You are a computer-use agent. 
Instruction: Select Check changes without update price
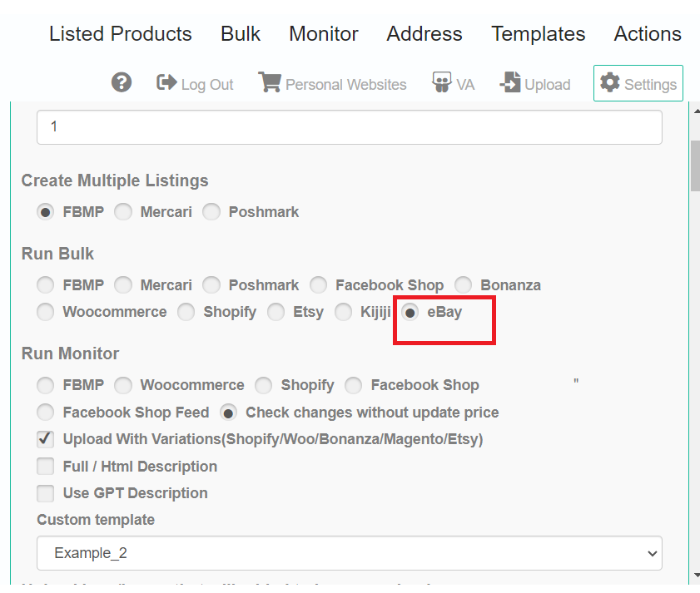tap(228, 413)
